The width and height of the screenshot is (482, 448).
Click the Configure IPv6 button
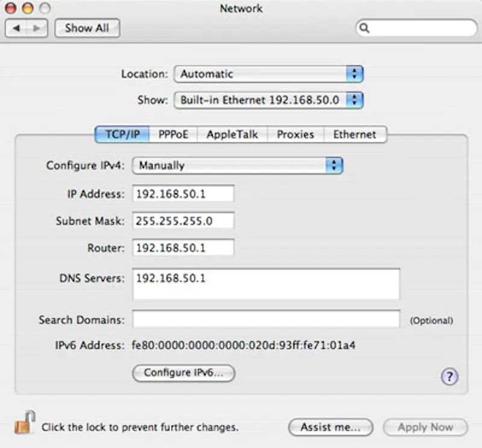tap(184, 373)
